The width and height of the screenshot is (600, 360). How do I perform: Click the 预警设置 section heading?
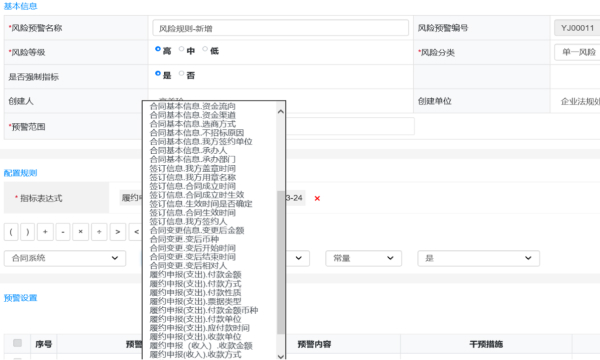point(21,298)
